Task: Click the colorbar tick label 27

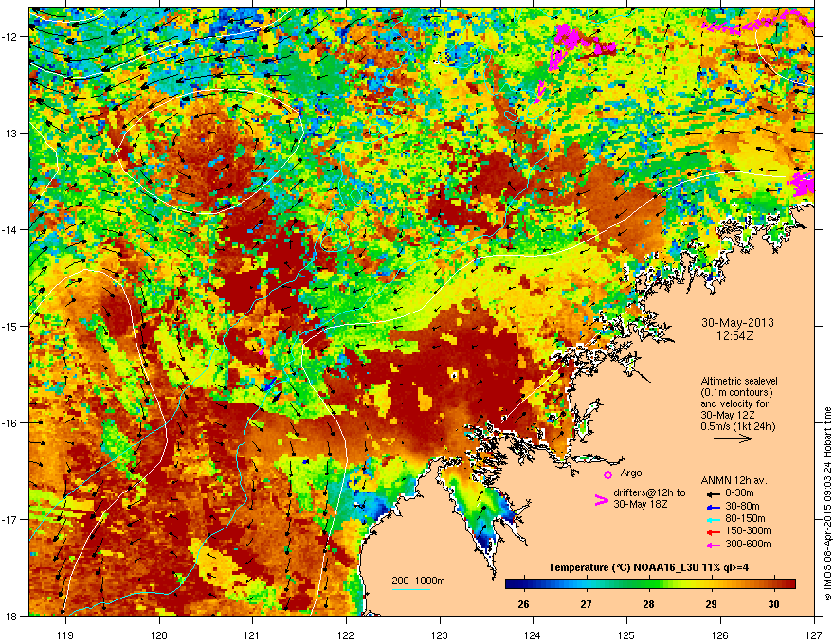Action: click(x=586, y=604)
